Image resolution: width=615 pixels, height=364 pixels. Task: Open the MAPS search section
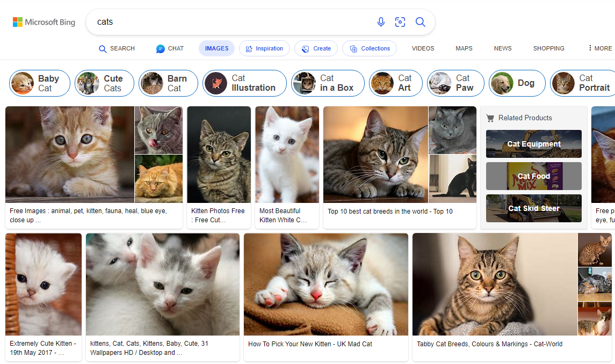464,48
